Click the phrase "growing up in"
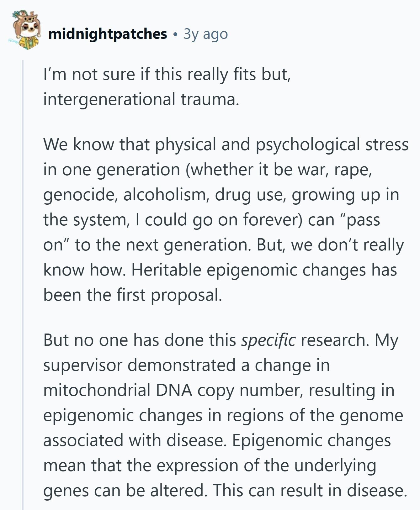 point(345,195)
